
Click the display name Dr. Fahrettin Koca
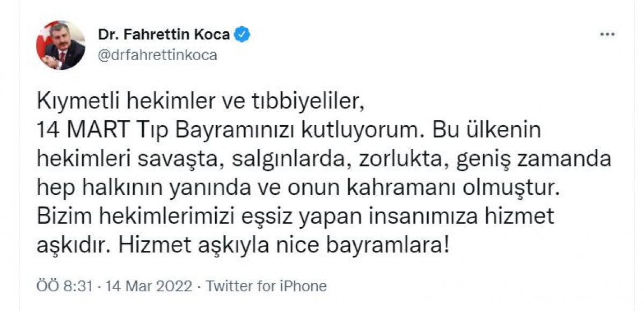164,35
